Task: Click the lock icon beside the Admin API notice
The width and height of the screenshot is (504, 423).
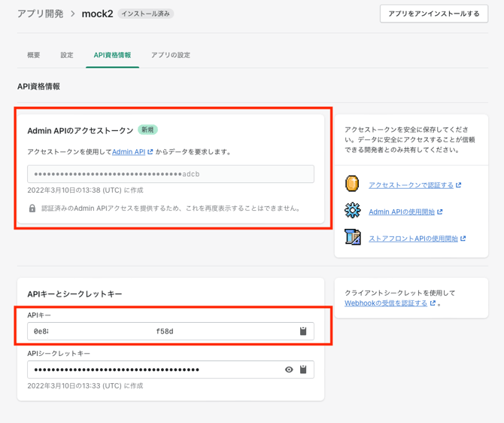Action: pos(32,208)
